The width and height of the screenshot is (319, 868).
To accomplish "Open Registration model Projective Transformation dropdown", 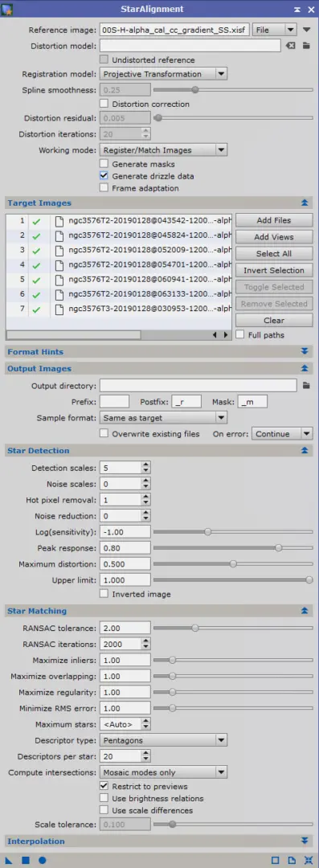I will [163, 74].
